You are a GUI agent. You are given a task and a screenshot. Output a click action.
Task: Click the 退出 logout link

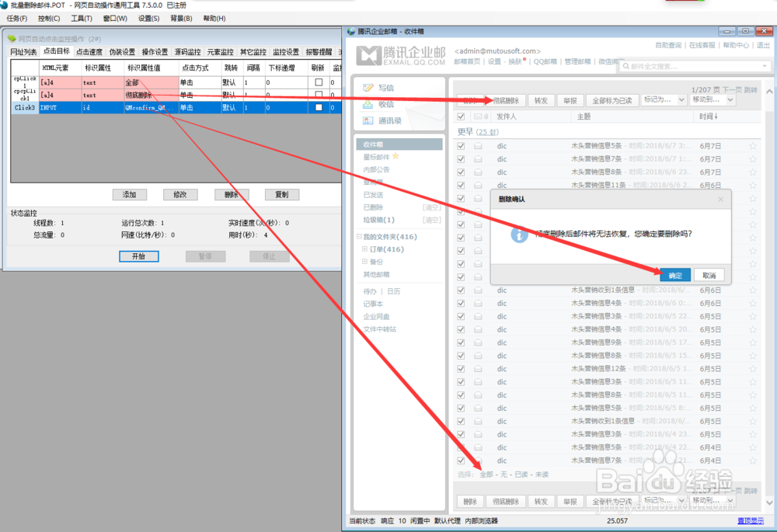click(x=763, y=45)
